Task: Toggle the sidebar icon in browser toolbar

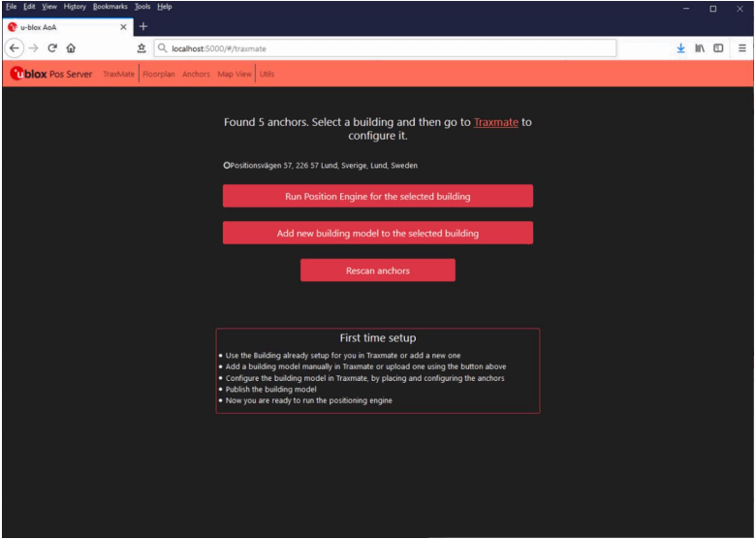Action: 718,48
